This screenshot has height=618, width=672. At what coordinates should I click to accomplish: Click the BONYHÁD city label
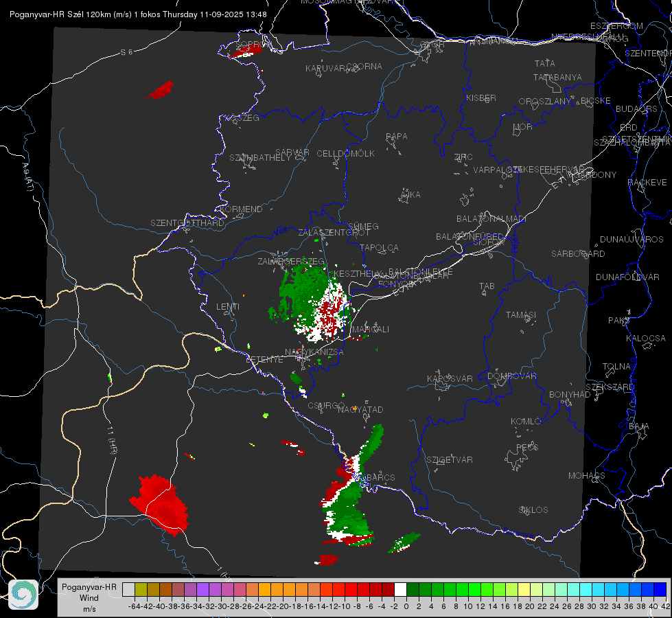(x=570, y=395)
